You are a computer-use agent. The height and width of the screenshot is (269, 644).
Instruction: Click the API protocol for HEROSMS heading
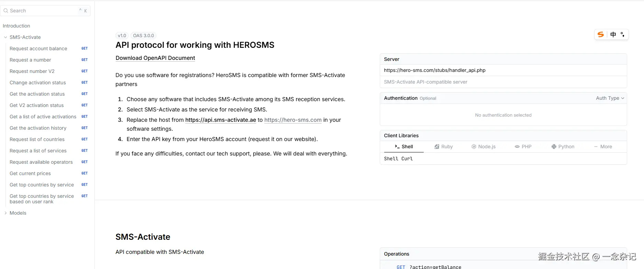point(195,45)
